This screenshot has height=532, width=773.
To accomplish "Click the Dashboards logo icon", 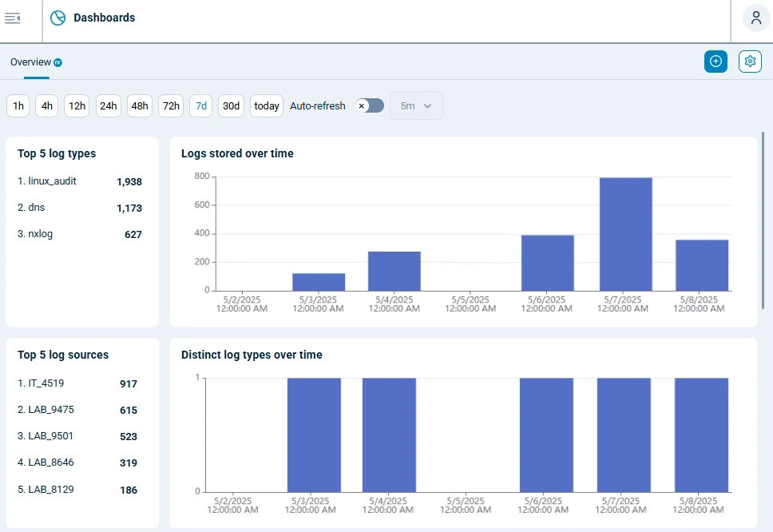I will click(x=57, y=17).
